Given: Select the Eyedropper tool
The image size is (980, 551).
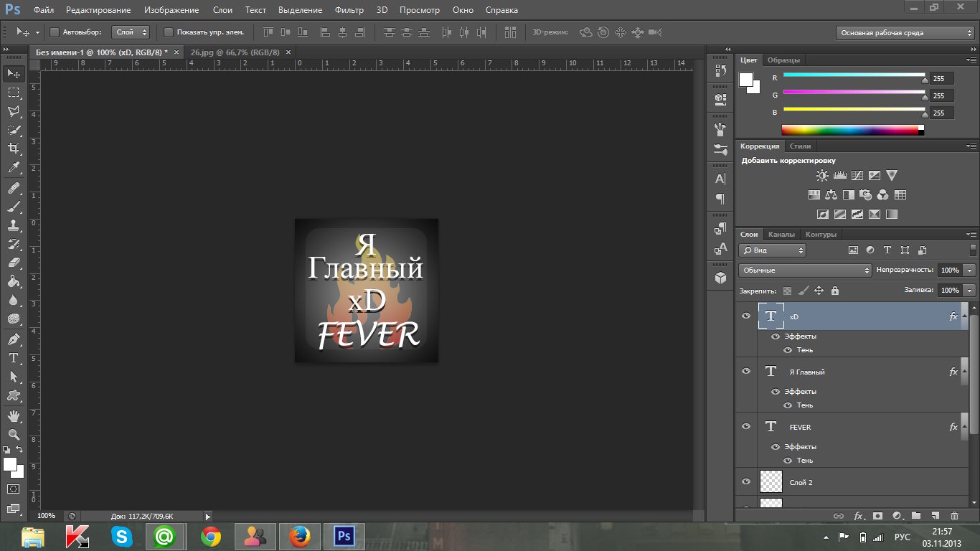Looking at the screenshot, I should [14, 167].
